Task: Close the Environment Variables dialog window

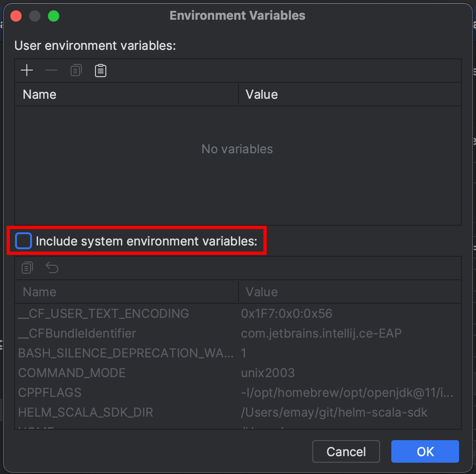Action: coord(16,16)
